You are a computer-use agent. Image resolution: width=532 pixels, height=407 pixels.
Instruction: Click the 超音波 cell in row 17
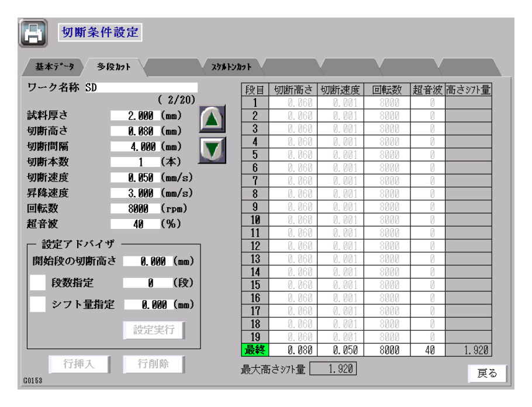point(428,311)
